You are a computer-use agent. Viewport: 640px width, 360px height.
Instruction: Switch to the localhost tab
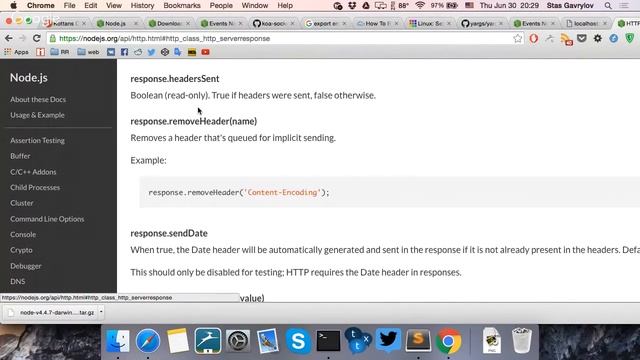tap(585, 24)
